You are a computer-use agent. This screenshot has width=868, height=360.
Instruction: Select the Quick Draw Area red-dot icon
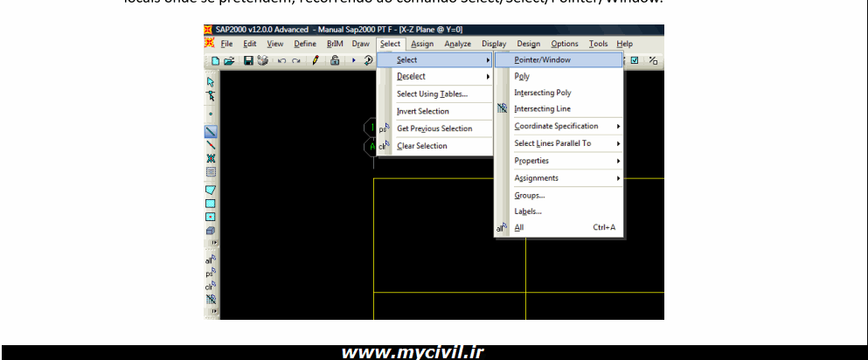click(x=211, y=217)
